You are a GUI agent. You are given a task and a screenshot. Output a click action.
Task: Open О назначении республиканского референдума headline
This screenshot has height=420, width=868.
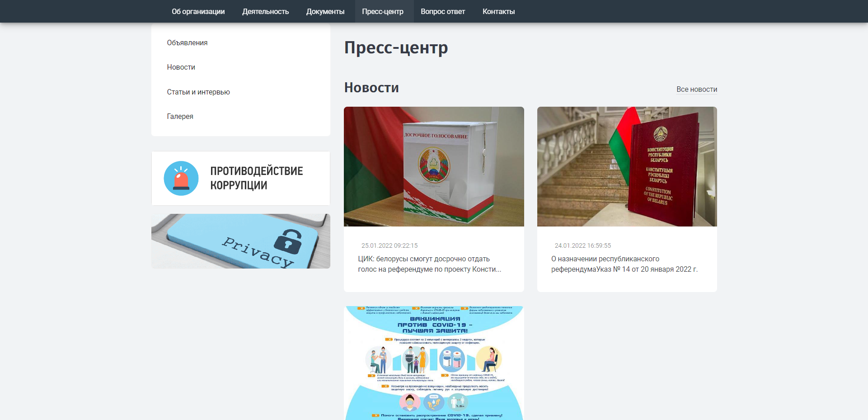pyautogui.click(x=624, y=264)
